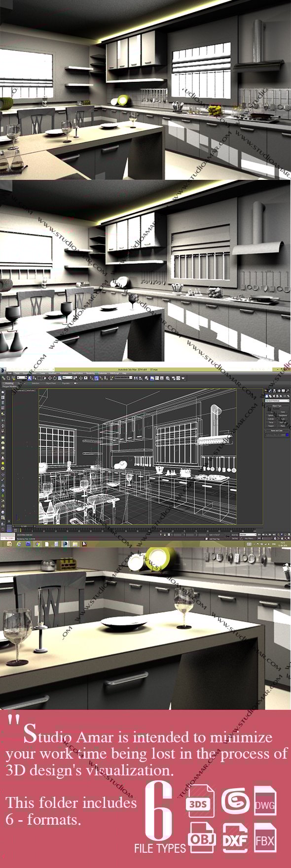The width and height of the screenshot is (291, 868).
Task: Open the Rendering menu
Action: click(90, 373)
